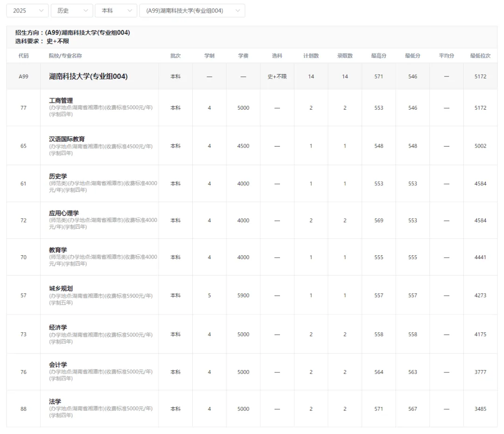The image size is (504, 434).
Task: Select the 法学 major name
Action: (55, 401)
